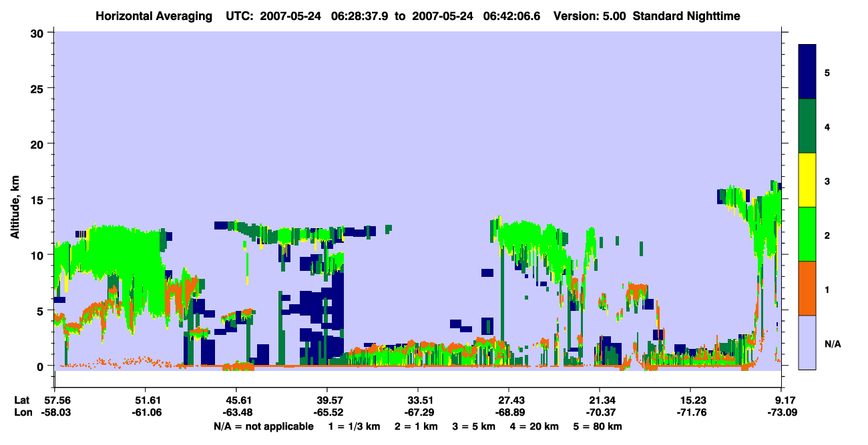This screenshot has height=445, width=868.
Task: Click the lavender N/A colorbar segment
Action: 807,342
